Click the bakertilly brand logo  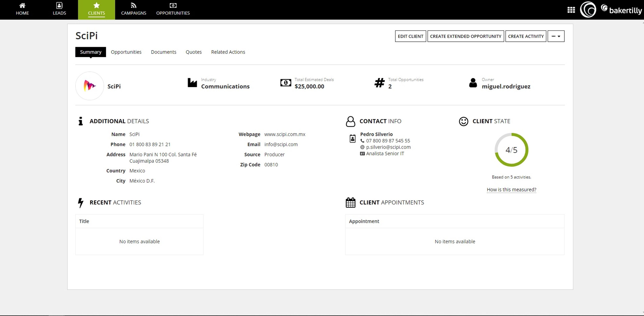point(622,10)
